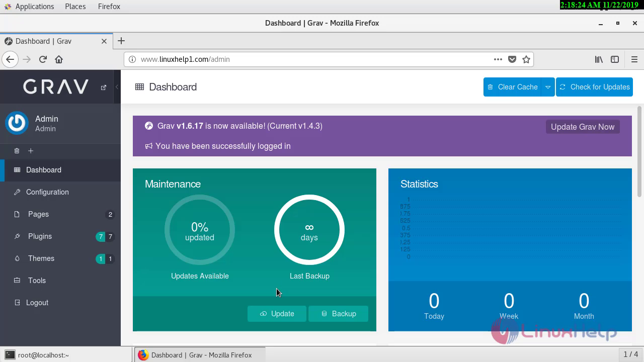
Task: Click the trash icon under Admin profile
Action: click(17, 151)
